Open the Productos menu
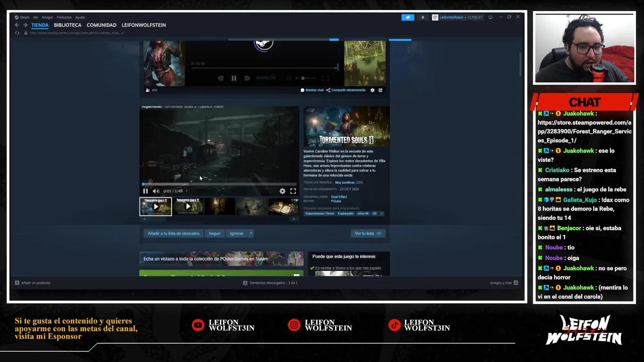The width and height of the screenshot is (644, 362). pyautogui.click(x=64, y=17)
